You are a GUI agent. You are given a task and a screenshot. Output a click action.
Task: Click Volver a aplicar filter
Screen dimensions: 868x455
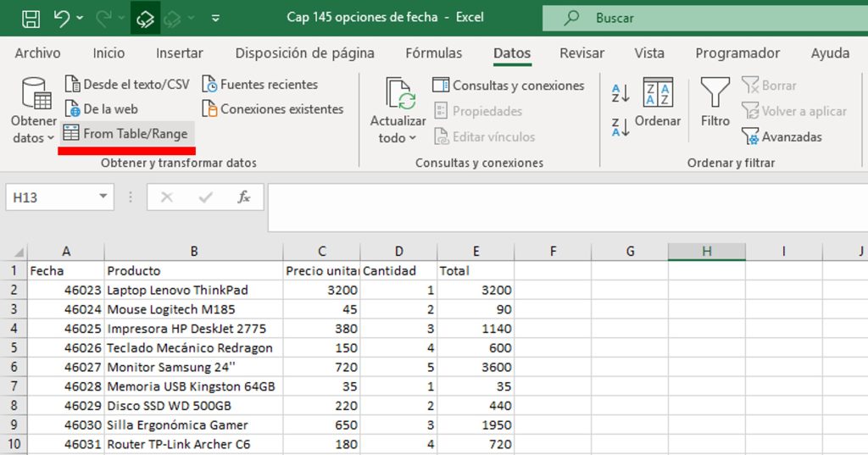tap(793, 111)
